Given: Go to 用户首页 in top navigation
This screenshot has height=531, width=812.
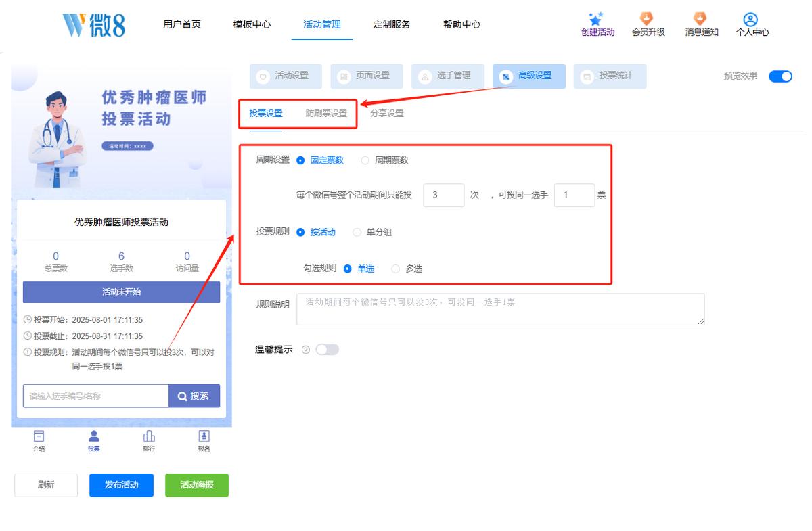Looking at the screenshot, I should coord(182,24).
